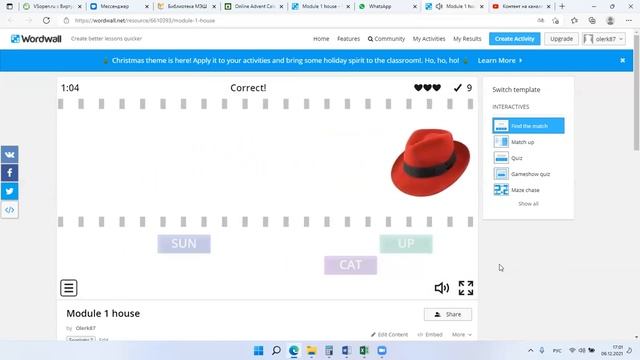The image size is (640, 360).
Task: Mute the game sound speaker icon
Action: click(x=442, y=288)
